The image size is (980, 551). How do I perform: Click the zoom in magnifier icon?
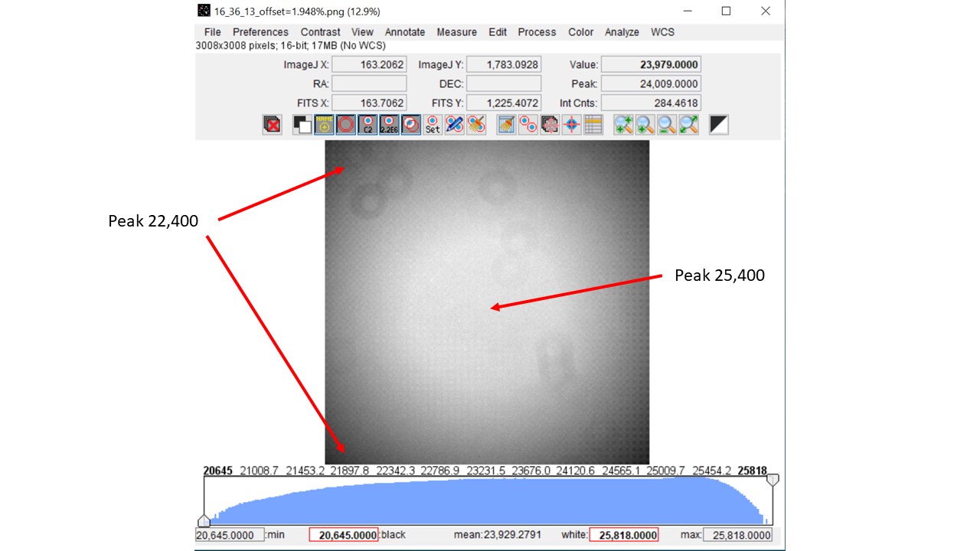coord(645,125)
